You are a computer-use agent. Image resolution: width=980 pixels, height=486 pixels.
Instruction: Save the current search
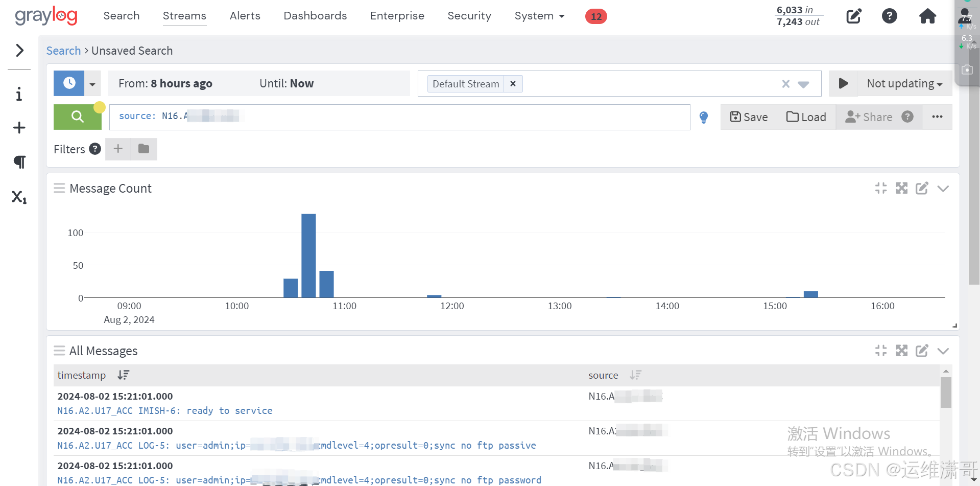pyautogui.click(x=748, y=117)
